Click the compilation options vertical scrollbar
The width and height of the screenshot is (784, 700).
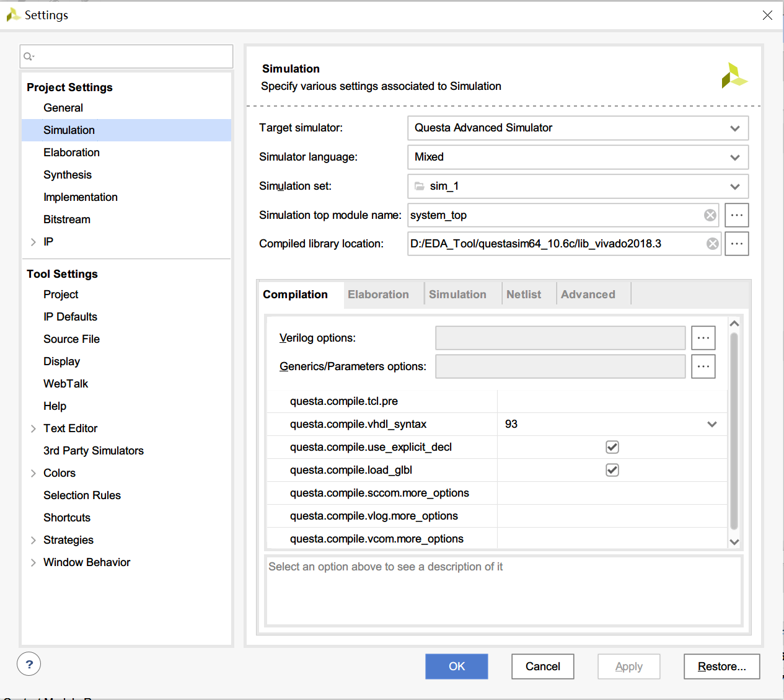point(734,430)
